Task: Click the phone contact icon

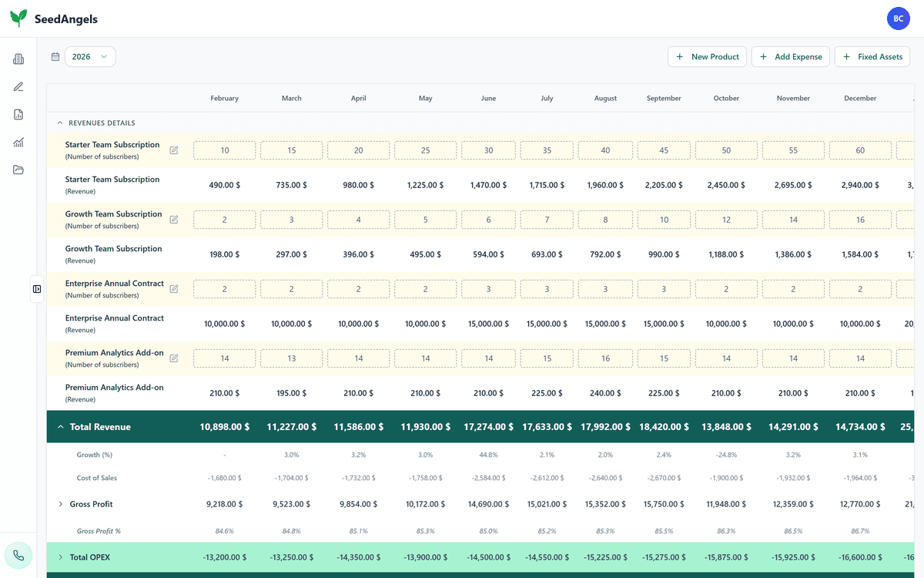Action: tap(18, 555)
